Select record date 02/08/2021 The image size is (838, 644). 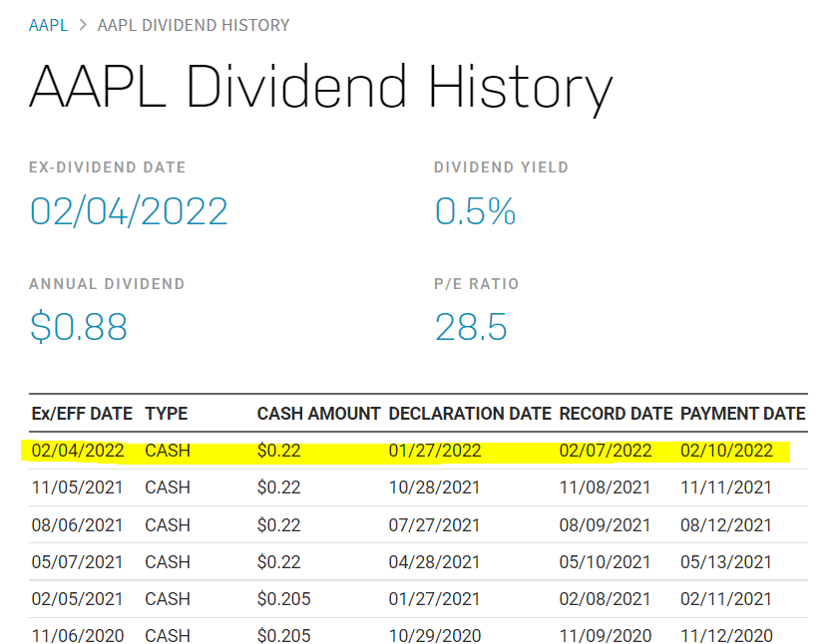[x=605, y=599]
